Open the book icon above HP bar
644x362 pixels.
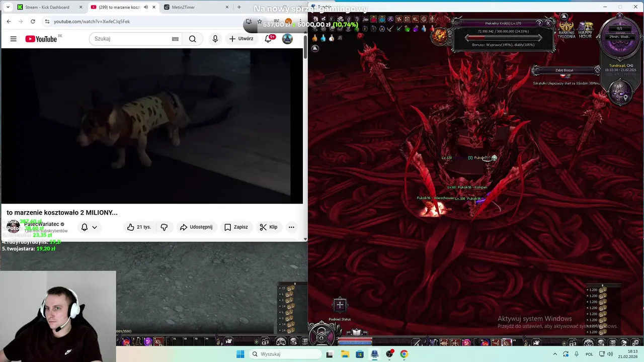357,332
